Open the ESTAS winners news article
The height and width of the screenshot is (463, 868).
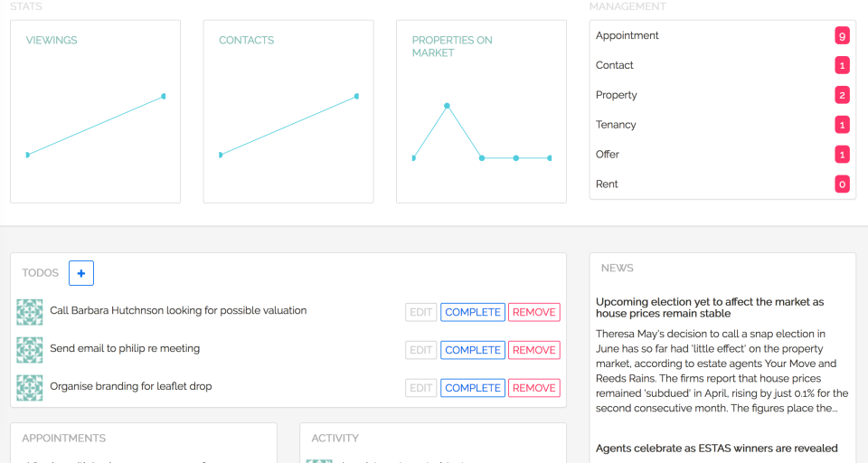click(716, 448)
